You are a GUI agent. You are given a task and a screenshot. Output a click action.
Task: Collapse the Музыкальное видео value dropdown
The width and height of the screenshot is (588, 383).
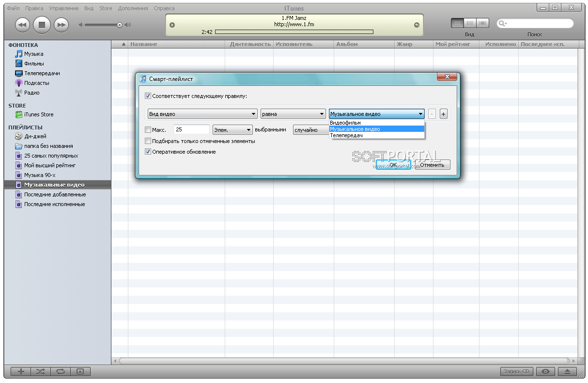click(x=377, y=114)
